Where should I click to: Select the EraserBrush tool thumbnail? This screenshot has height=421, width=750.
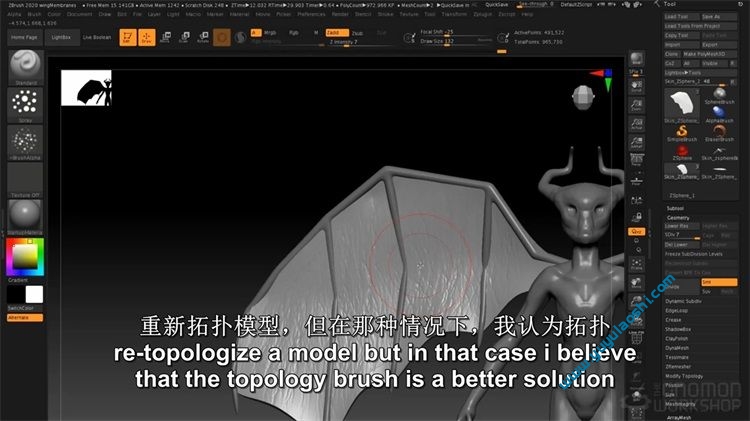coord(719,133)
